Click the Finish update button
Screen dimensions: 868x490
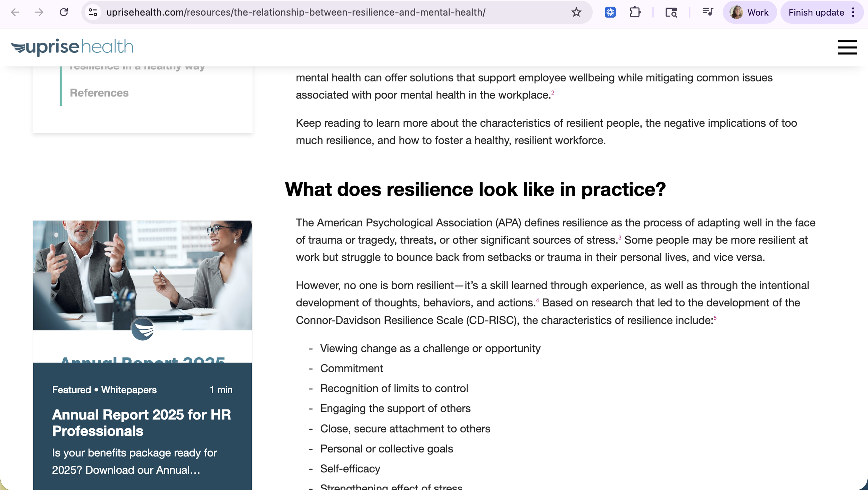(816, 12)
